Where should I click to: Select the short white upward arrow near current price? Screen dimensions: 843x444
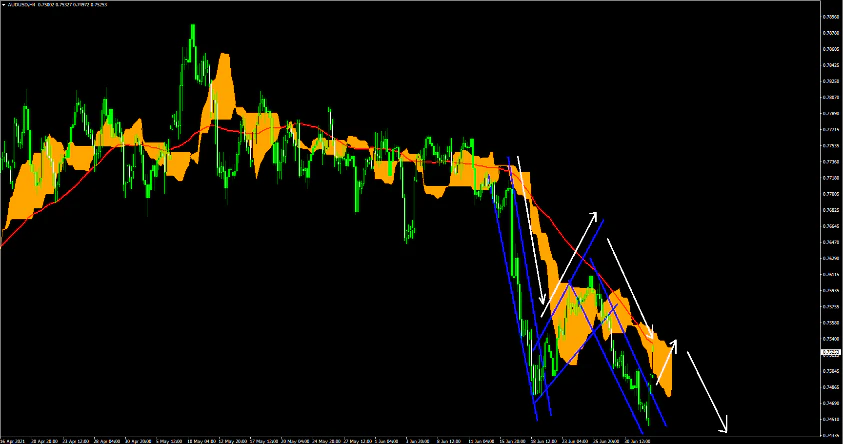[x=666, y=362]
